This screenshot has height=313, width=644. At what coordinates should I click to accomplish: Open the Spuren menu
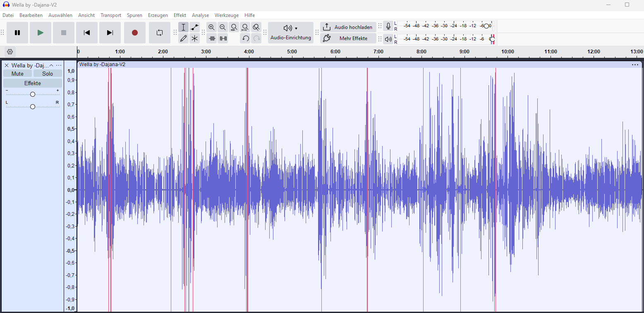pyautogui.click(x=134, y=15)
